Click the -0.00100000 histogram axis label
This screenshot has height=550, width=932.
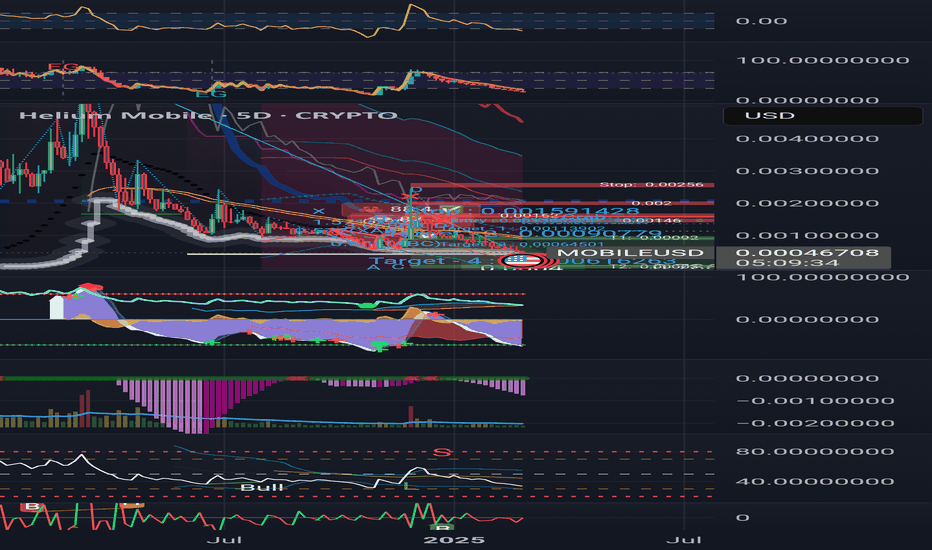pos(815,401)
